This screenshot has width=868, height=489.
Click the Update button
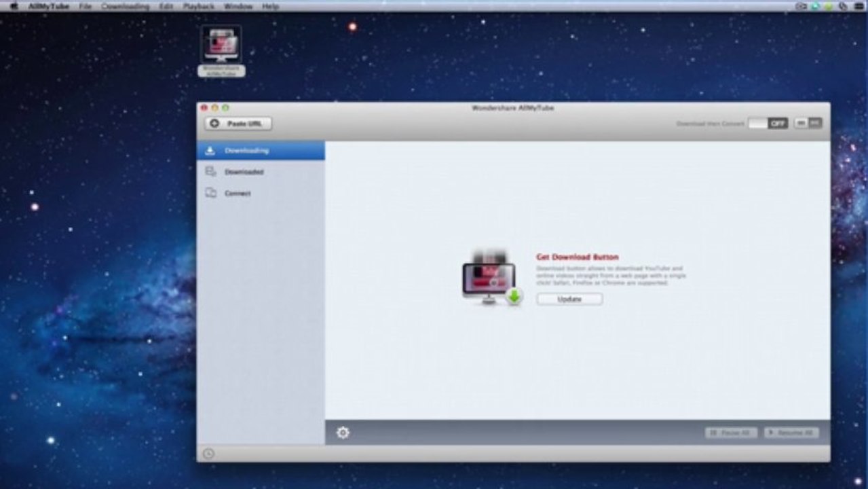[x=569, y=299]
